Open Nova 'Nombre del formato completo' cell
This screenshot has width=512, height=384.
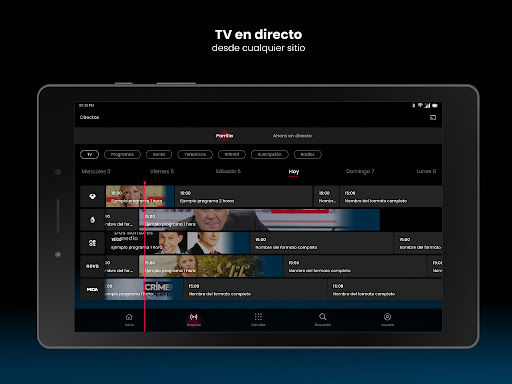[355, 266]
